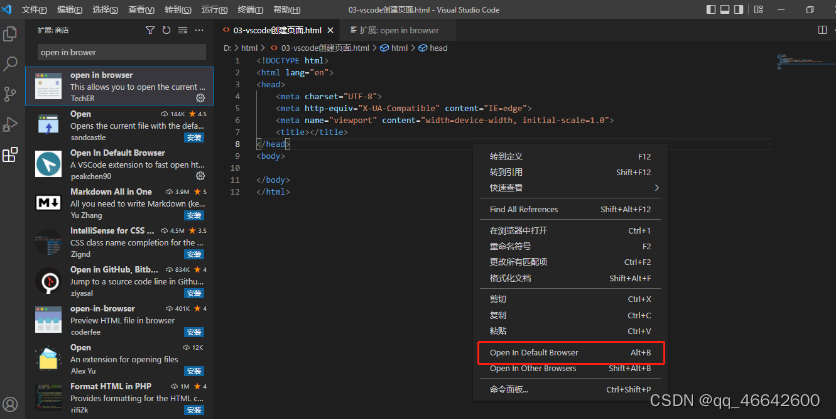The height and width of the screenshot is (419, 836).
Task: Open the Source Control view
Action: click(x=10, y=94)
